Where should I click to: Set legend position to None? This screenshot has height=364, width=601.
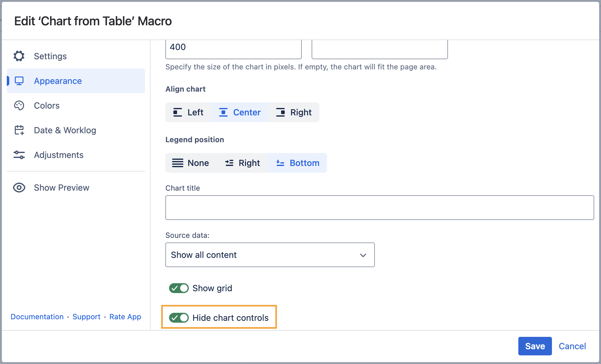(x=191, y=163)
